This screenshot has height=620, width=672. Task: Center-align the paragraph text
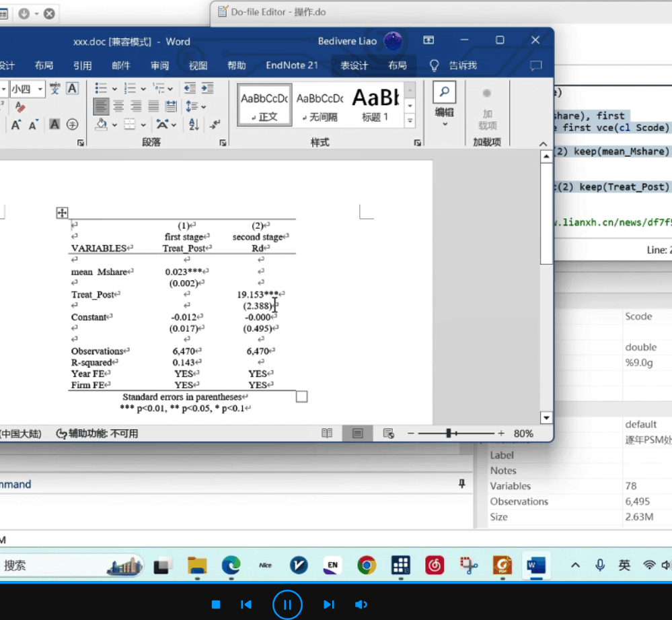118,106
